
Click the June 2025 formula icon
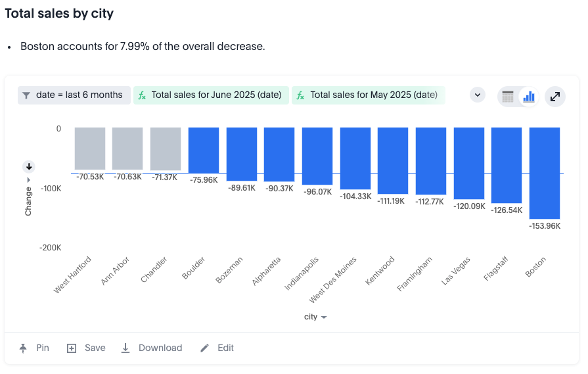click(x=142, y=95)
